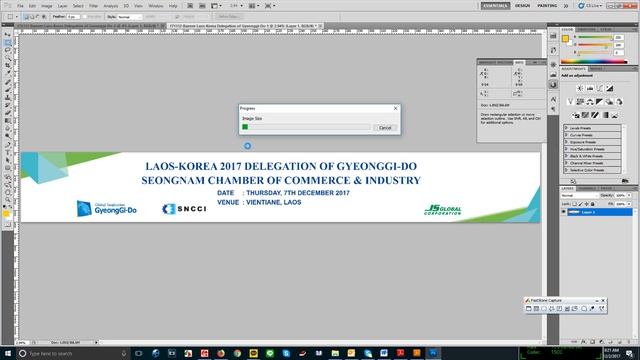Open the layer blend mode dropdown
This screenshot has height=360, width=640.
[580, 196]
